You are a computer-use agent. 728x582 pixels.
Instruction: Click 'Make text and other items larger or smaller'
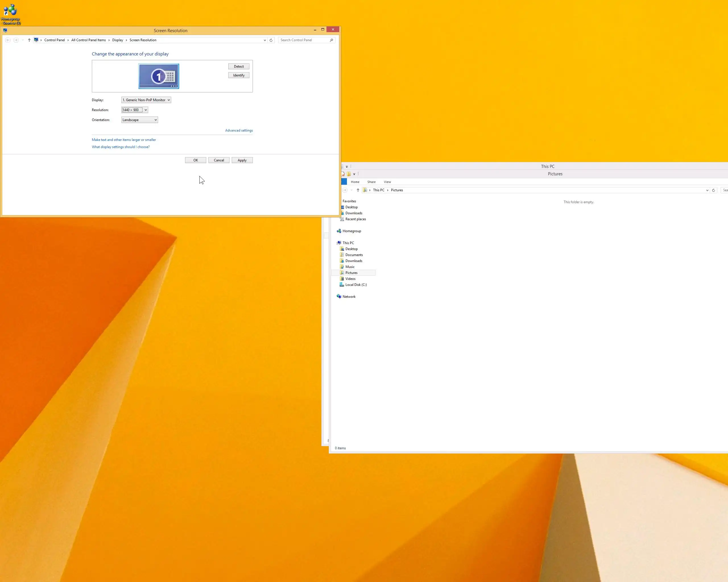pyautogui.click(x=124, y=140)
